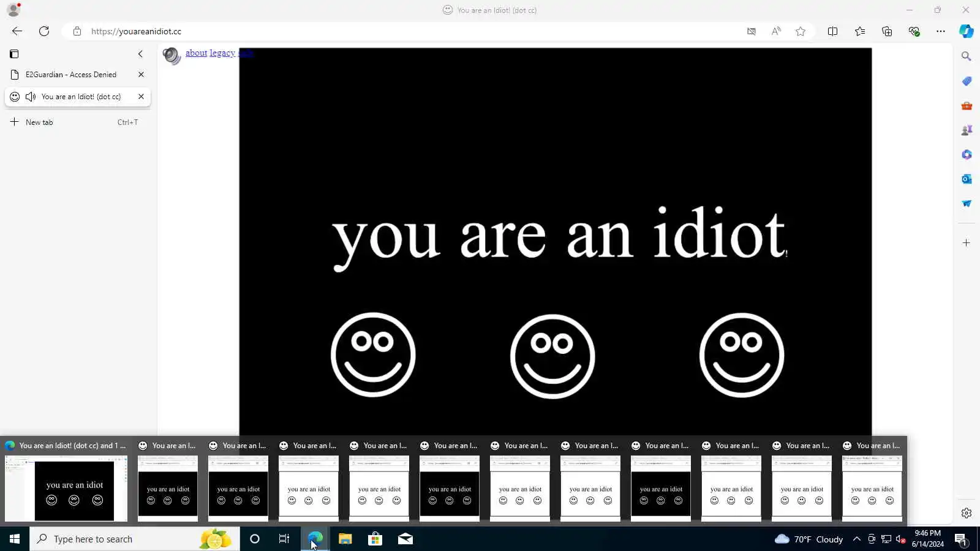Mute the You are an Idiot! tab

pyautogui.click(x=31, y=97)
